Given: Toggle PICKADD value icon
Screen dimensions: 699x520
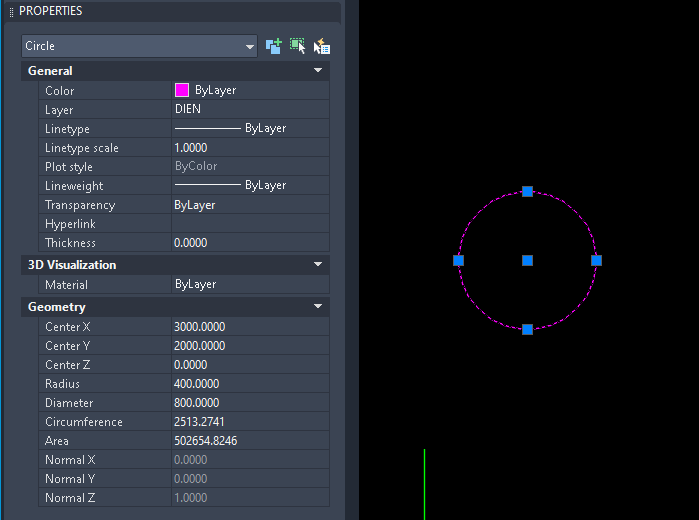Looking at the screenshot, I should [274, 46].
